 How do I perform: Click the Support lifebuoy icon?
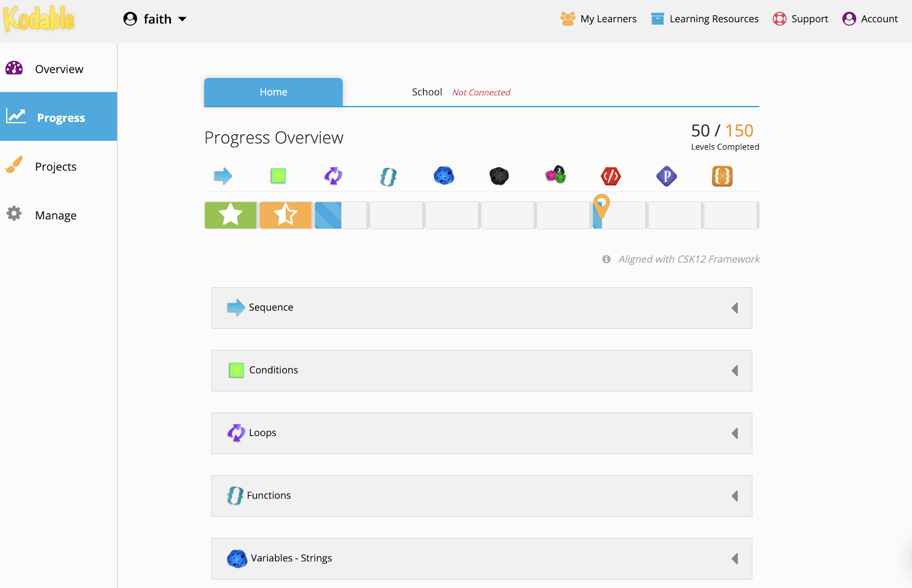tap(780, 19)
